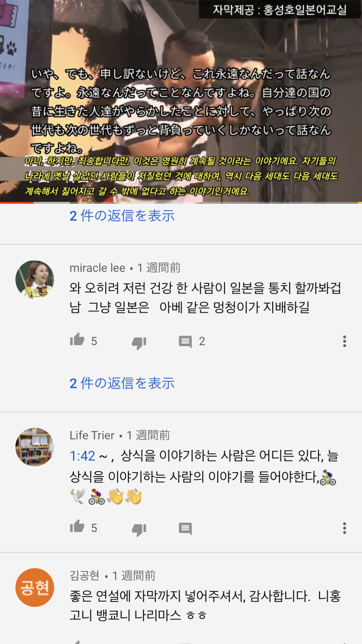
Task: Open 김공현's orange profile avatar
Action: pos(35,588)
